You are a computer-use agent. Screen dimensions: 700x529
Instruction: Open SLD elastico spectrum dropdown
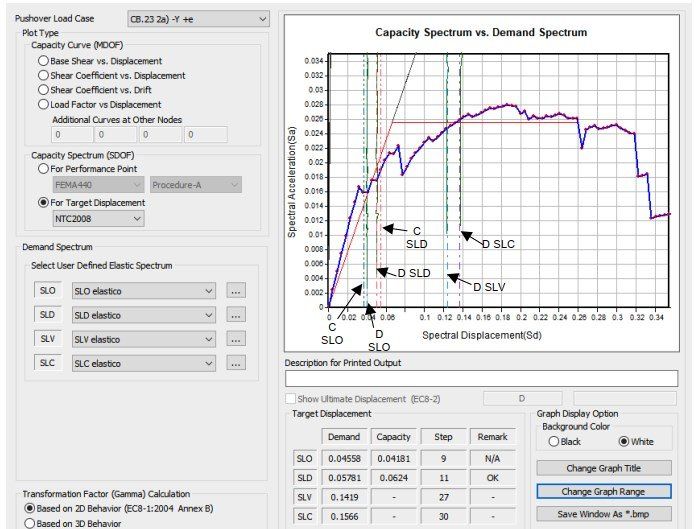tap(144, 315)
